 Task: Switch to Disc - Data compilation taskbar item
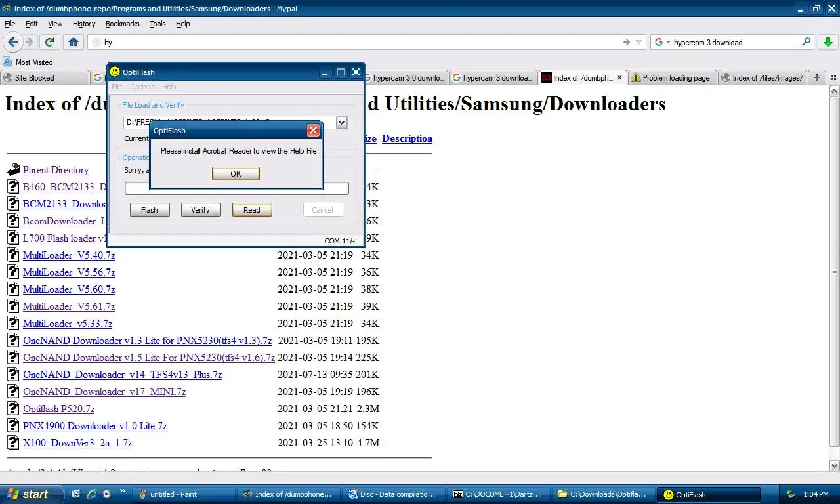(x=395, y=494)
